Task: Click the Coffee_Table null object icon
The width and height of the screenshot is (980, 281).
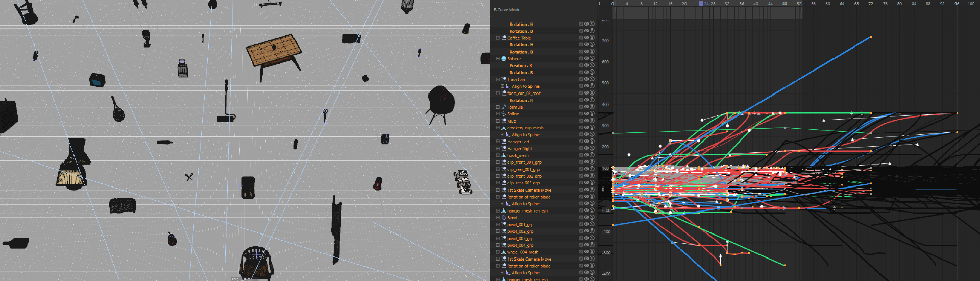Action: [504, 38]
